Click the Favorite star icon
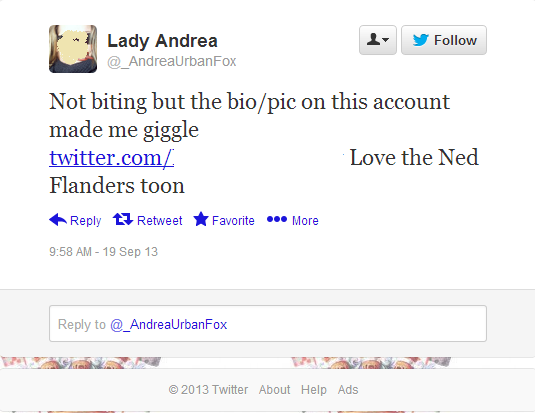 pos(201,219)
